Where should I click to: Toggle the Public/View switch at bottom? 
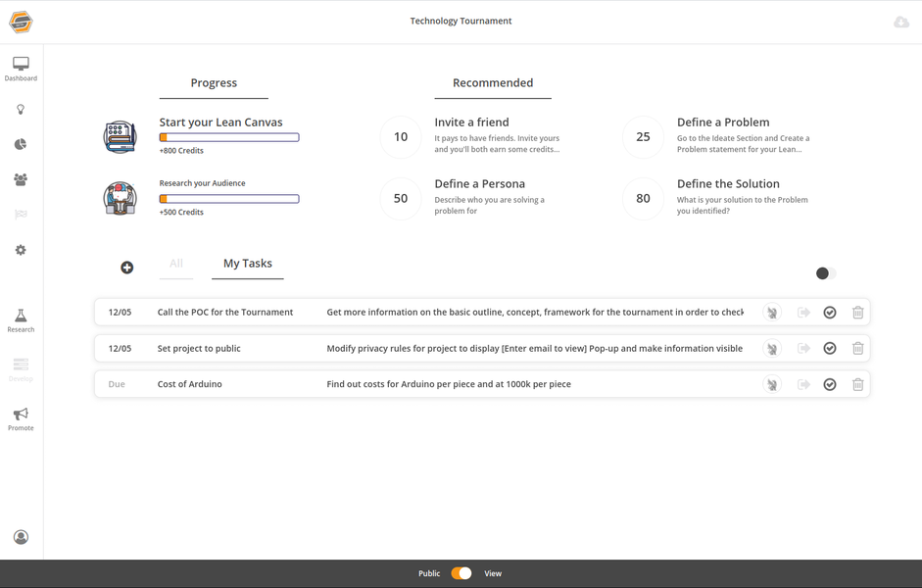pyautogui.click(x=461, y=573)
